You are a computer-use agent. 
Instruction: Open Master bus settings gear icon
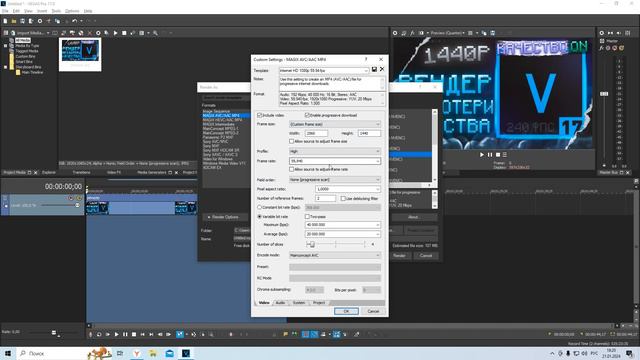click(601, 33)
